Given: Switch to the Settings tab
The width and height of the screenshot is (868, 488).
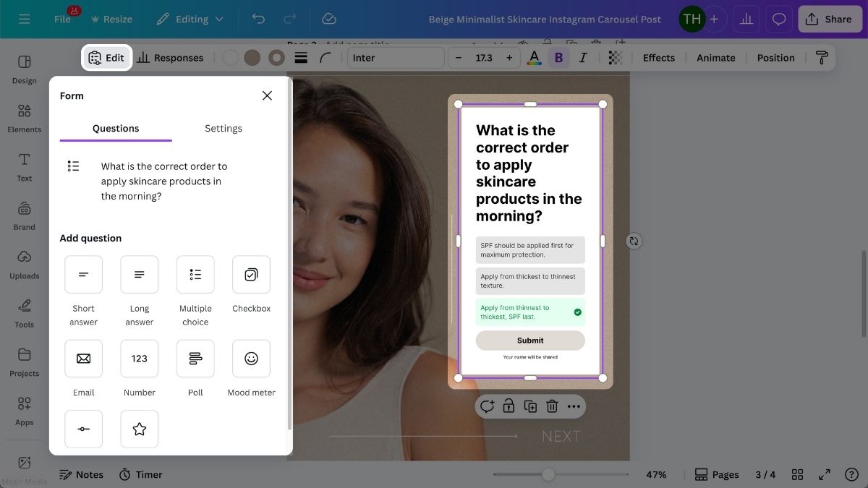Looking at the screenshot, I should 224,129.
